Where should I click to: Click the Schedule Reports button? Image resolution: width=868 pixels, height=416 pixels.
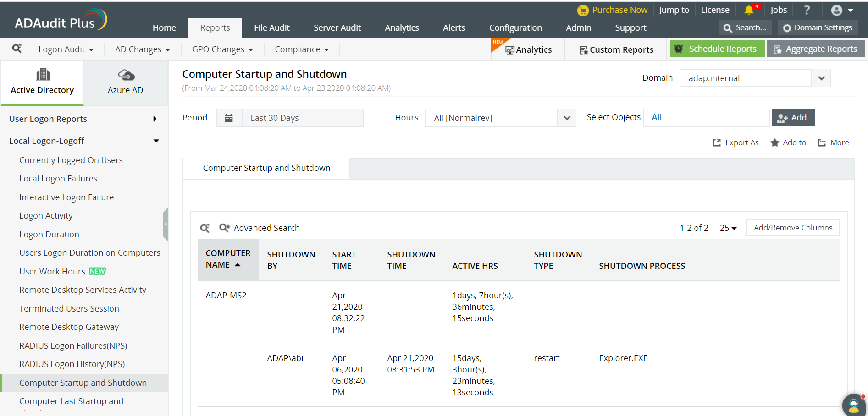[x=717, y=49]
